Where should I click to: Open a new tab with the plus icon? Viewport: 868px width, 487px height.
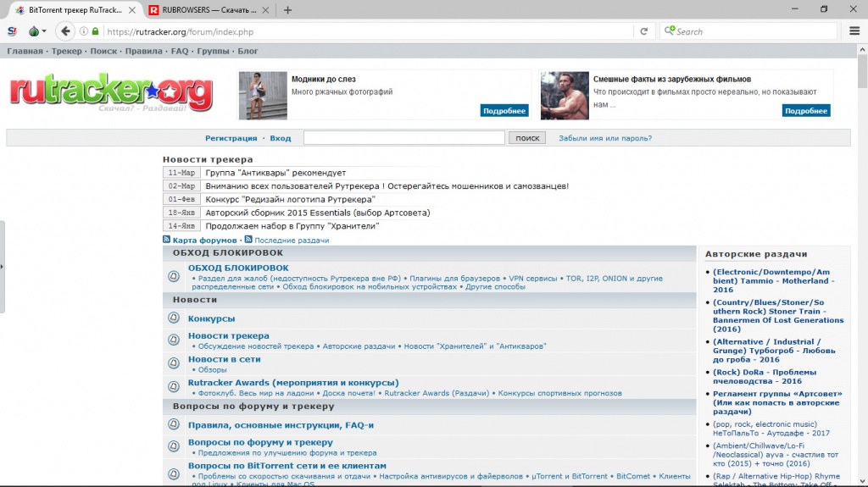point(287,10)
